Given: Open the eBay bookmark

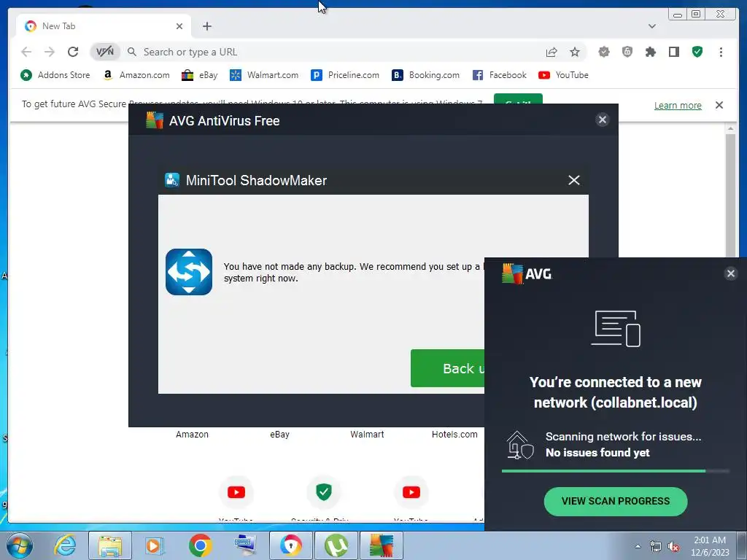Looking at the screenshot, I should pos(200,75).
